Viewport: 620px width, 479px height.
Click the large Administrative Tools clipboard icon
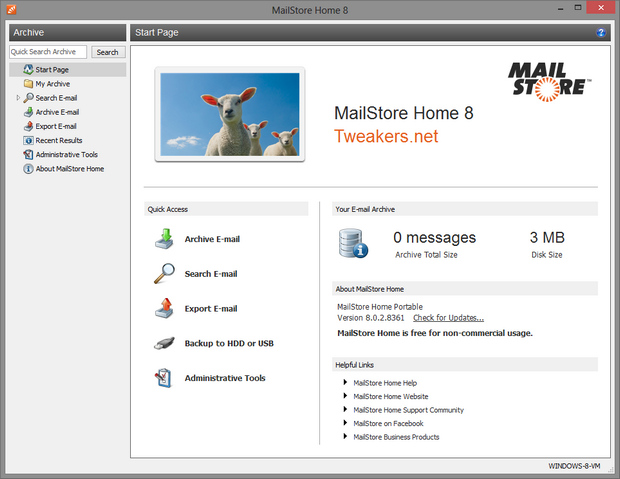point(163,378)
